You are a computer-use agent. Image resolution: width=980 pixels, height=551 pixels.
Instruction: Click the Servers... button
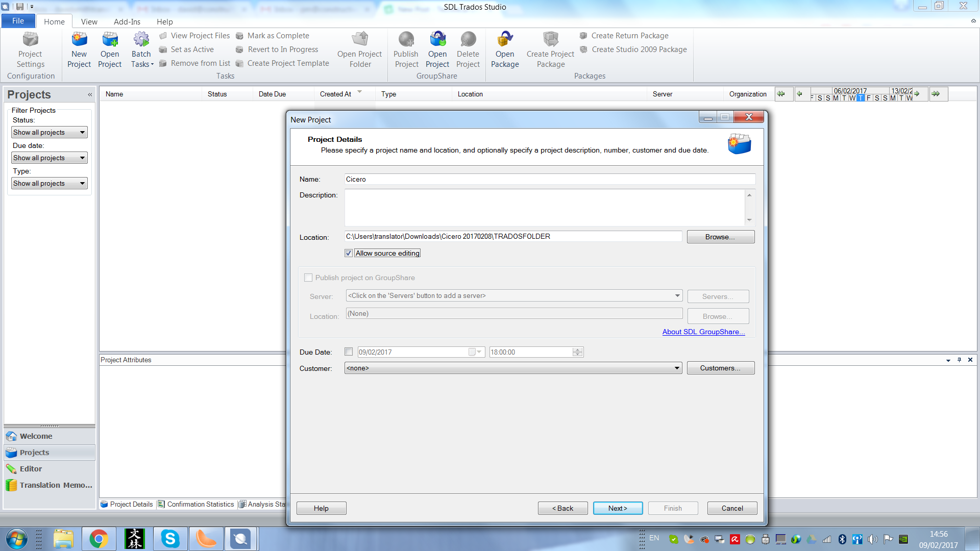(718, 296)
